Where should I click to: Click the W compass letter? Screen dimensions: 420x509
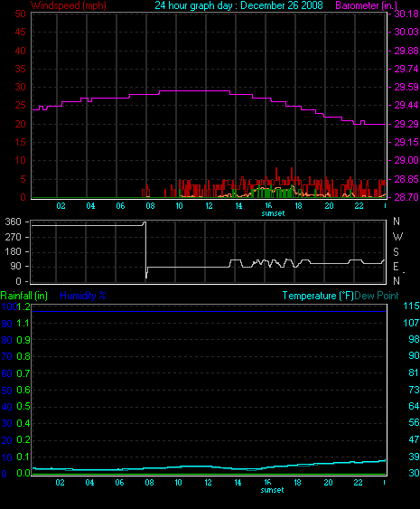pyautogui.click(x=397, y=237)
